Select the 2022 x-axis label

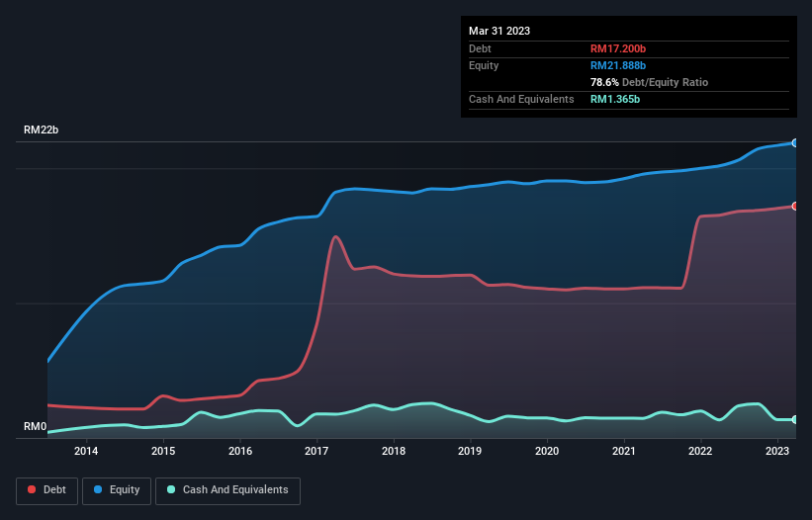(700, 451)
